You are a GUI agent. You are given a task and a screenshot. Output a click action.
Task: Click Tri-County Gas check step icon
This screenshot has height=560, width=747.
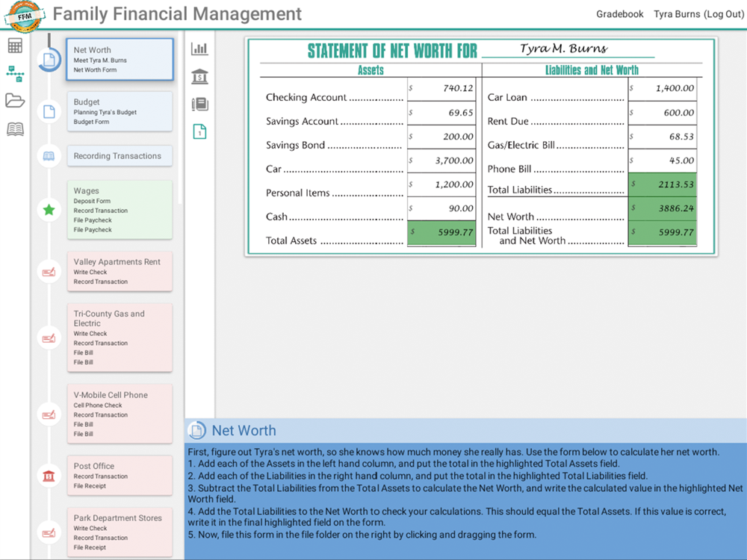tap(49, 338)
